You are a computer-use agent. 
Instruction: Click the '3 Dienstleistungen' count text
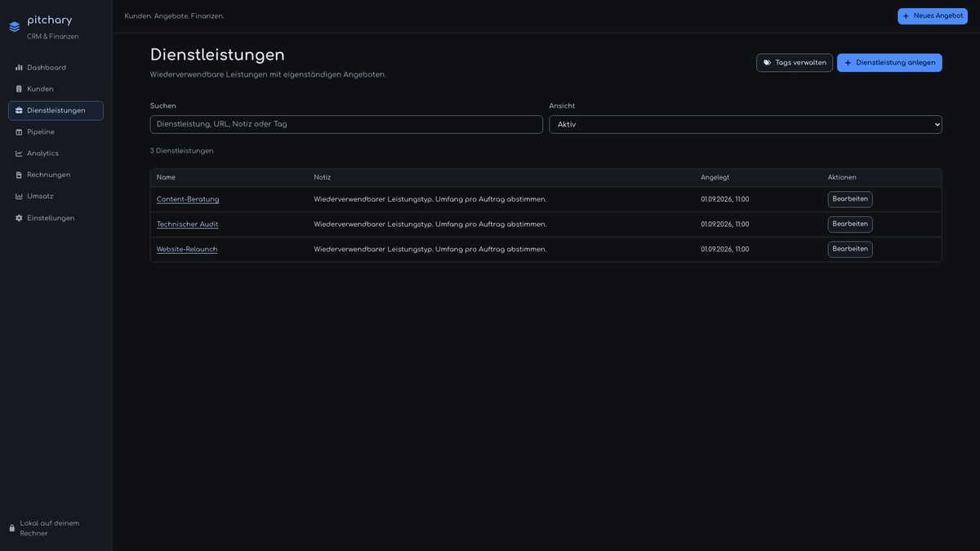182,151
